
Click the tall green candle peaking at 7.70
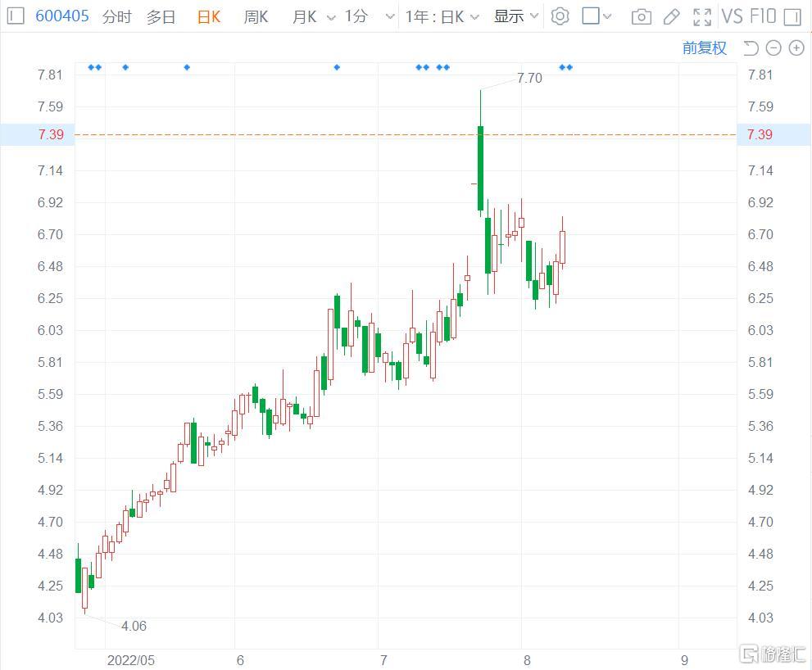481,168
